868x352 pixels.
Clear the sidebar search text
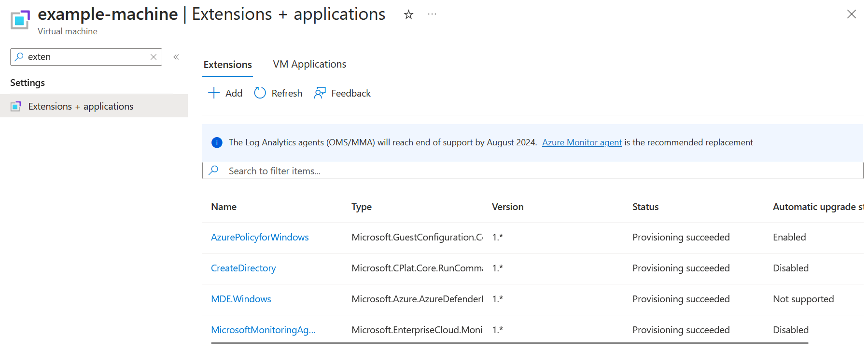click(154, 57)
